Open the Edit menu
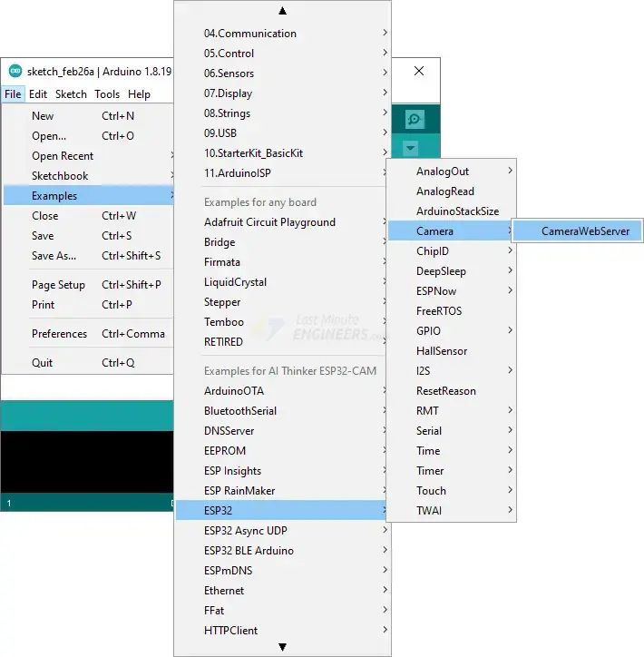 (x=38, y=94)
